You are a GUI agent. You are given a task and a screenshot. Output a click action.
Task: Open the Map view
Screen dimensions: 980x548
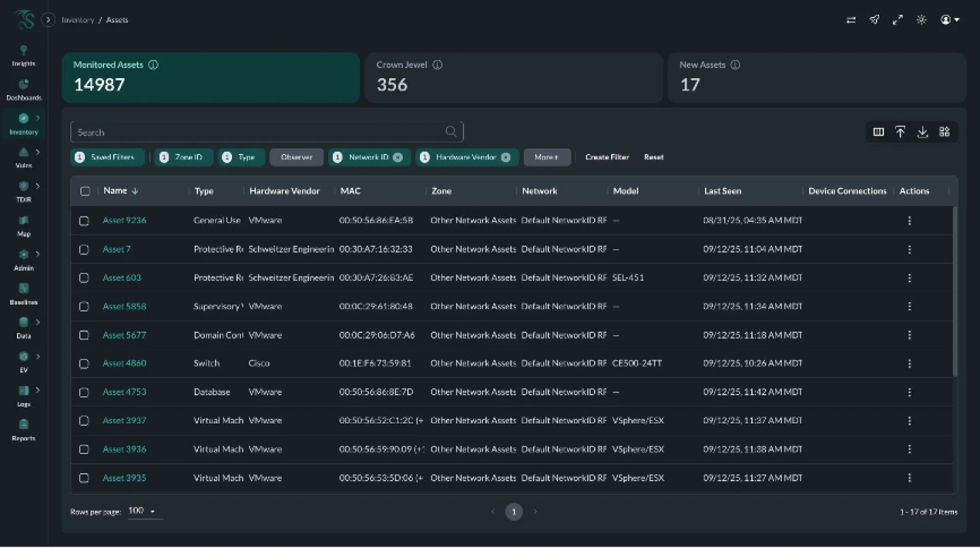pos(23,225)
